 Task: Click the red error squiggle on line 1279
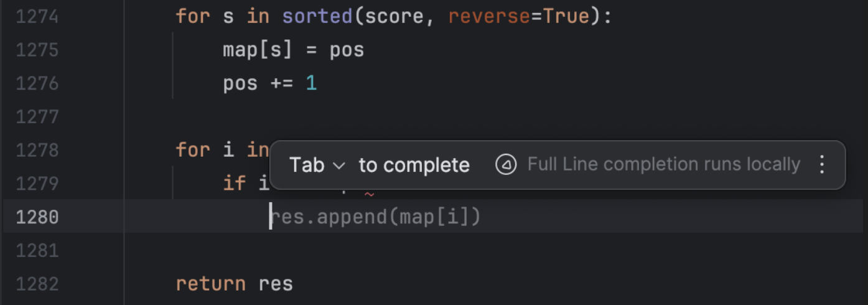[369, 194]
